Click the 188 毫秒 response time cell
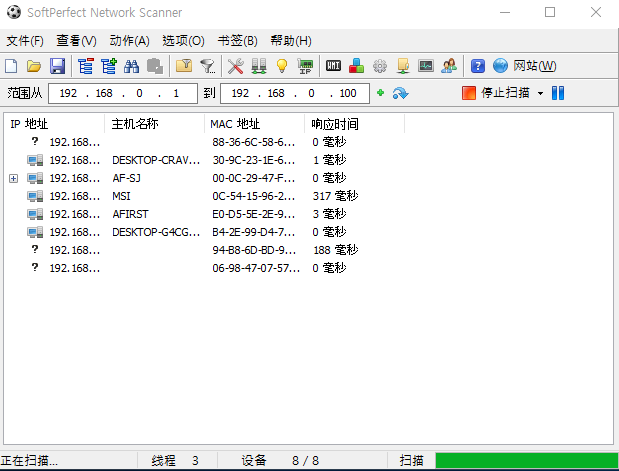The width and height of the screenshot is (619, 471). [x=336, y=250]
